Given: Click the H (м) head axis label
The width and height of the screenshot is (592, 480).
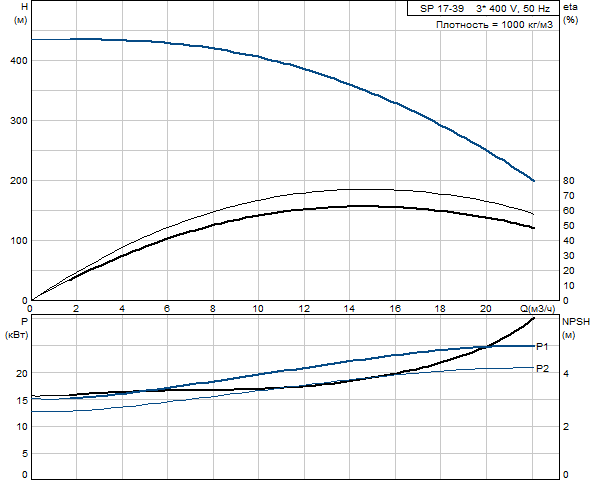Looking at the screenshot, I should click(21, 13).
